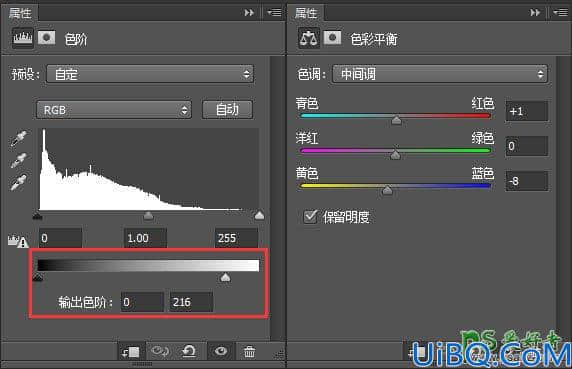
Task: Reset Levels to adjustment defaults
Action: click(189, 351)
